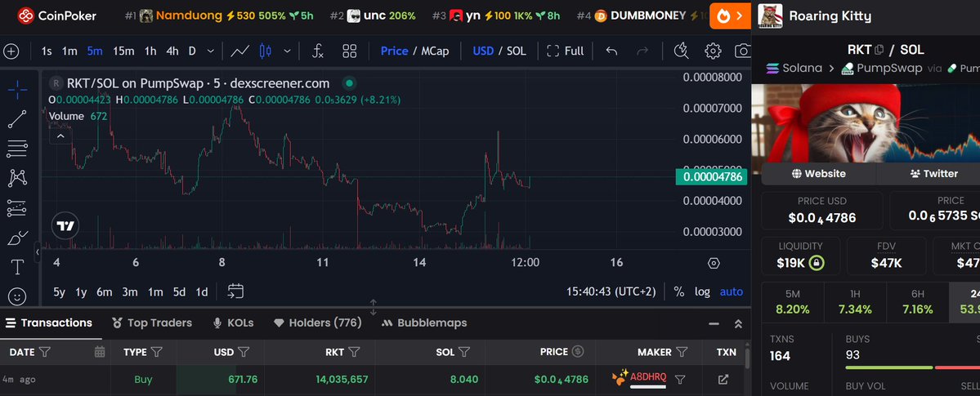Expand the chart style dropdown arrow

[x=287, y=51]
